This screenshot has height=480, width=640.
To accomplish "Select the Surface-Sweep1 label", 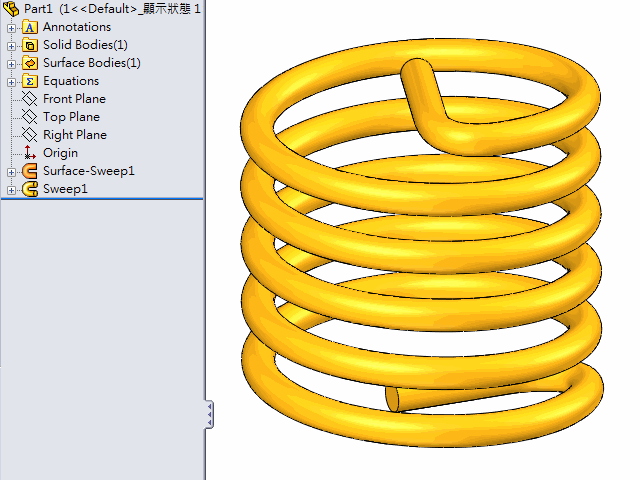I will tap(89, 171).
